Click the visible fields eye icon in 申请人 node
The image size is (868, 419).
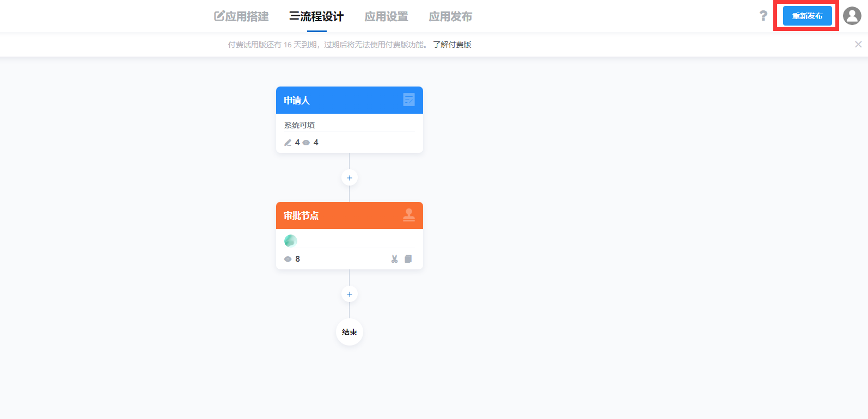[x=306, y=143]
